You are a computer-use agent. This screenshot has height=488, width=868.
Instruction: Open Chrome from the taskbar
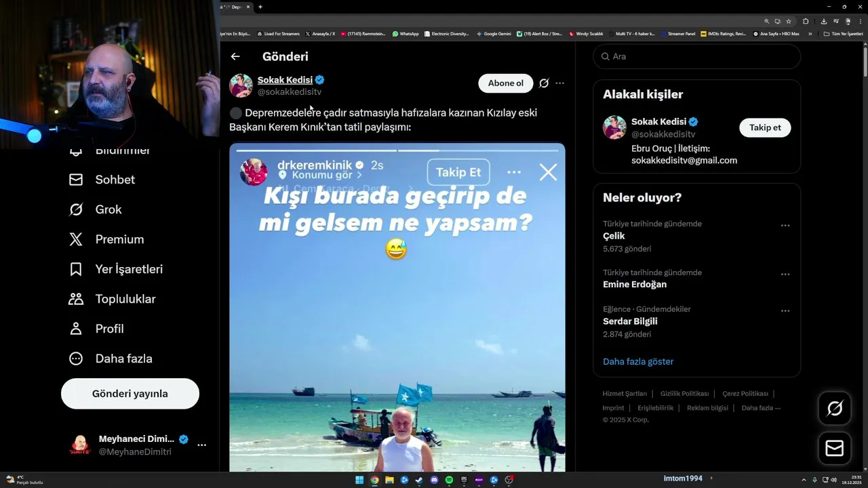(374, 481)
